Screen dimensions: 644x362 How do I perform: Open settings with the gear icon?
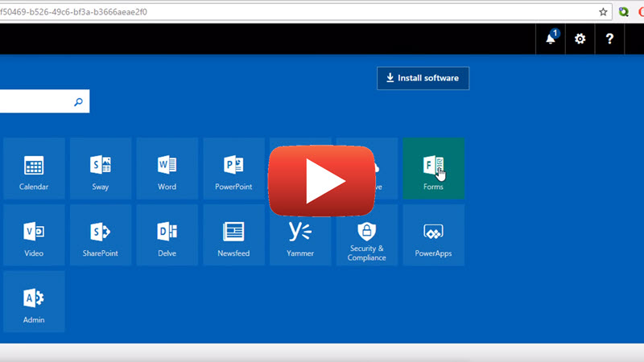pos(580,39)
